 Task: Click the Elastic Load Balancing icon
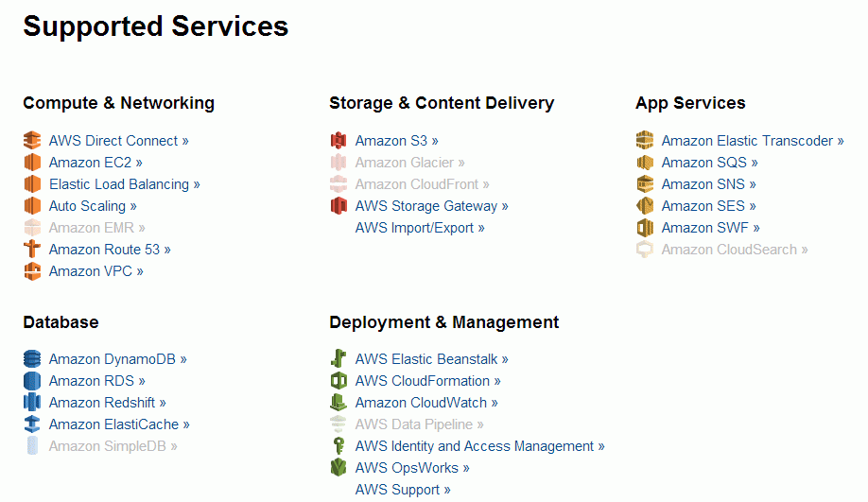32,183
